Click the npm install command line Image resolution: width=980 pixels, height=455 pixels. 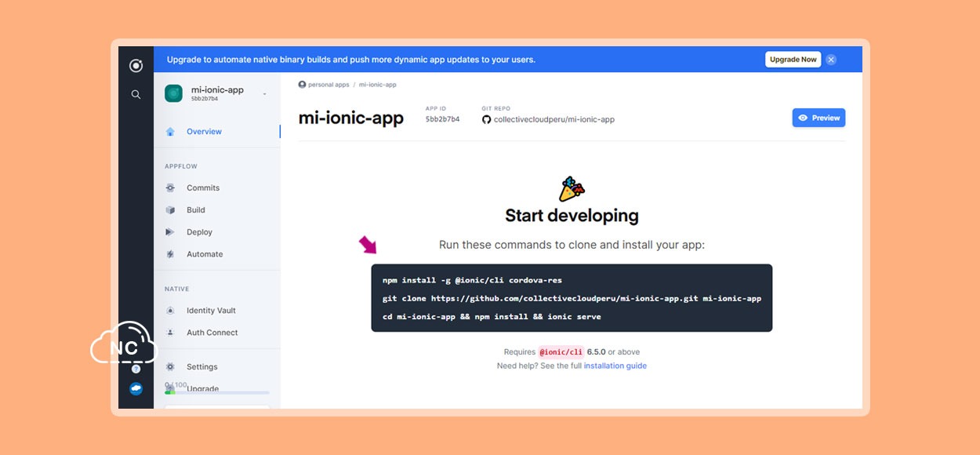tap(472, 280)
